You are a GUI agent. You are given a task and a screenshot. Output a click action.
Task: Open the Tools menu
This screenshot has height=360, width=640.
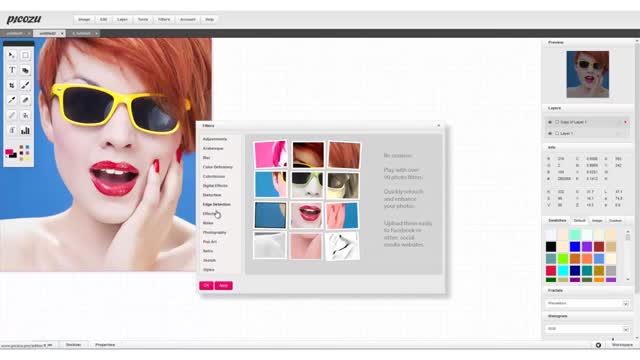(143, 20)
